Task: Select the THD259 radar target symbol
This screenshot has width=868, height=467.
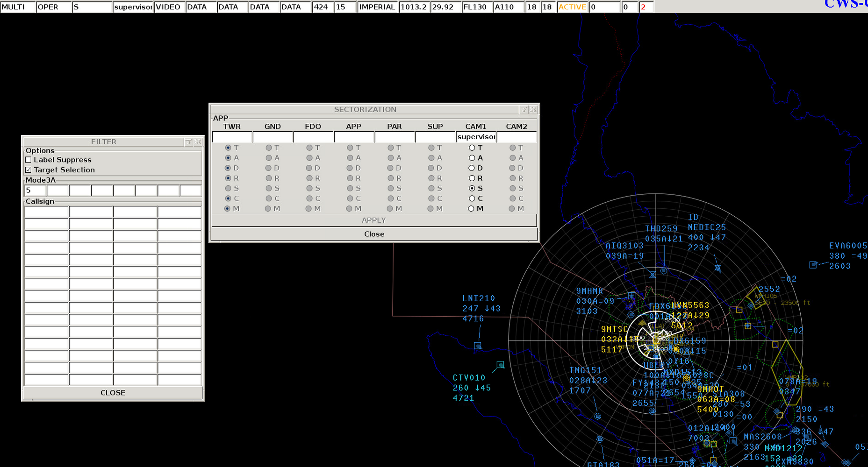Action: (664, 270)
